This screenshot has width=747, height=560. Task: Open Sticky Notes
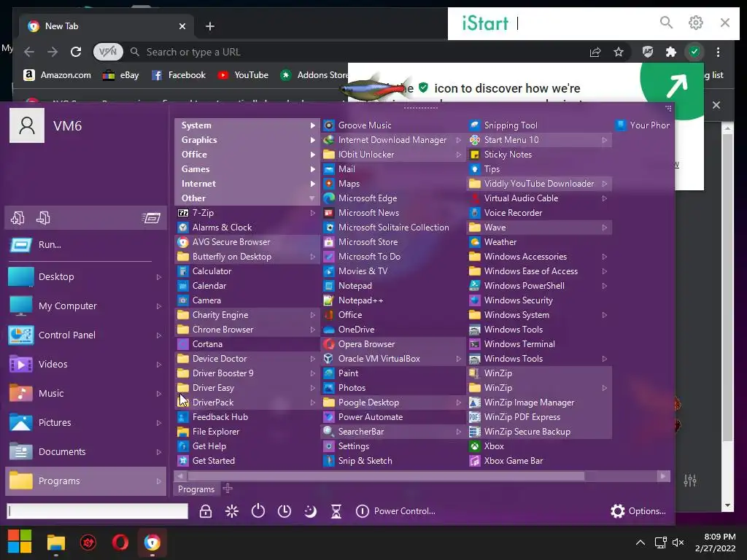point(539,155)
